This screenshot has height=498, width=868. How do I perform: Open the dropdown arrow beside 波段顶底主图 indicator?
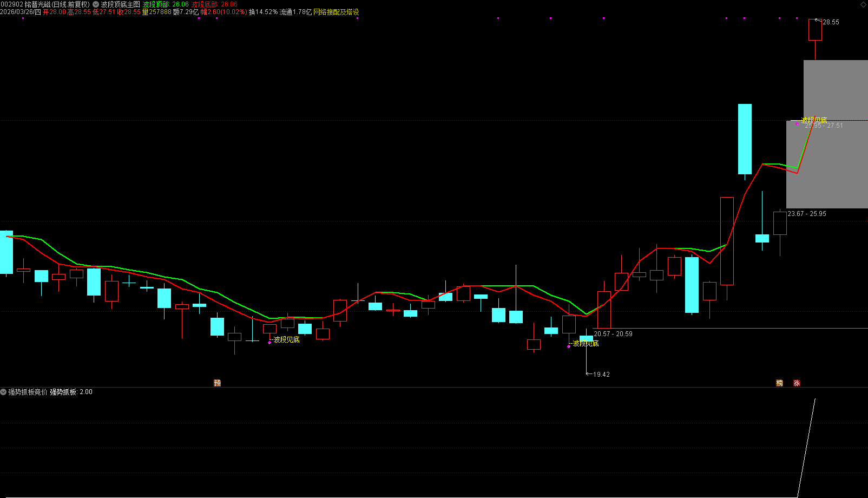pyautogui.click(x=96, y=4)
